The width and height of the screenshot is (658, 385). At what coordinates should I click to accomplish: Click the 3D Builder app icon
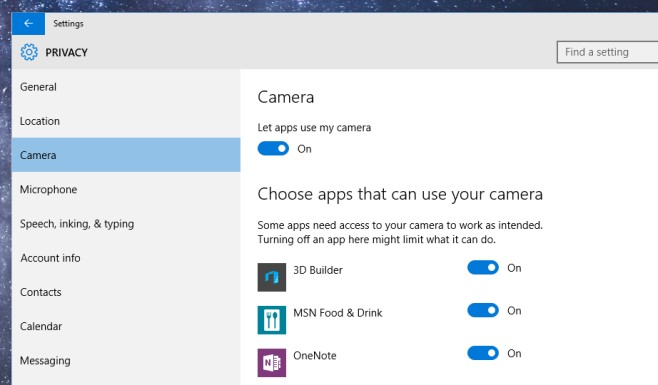tap(272, 277)
